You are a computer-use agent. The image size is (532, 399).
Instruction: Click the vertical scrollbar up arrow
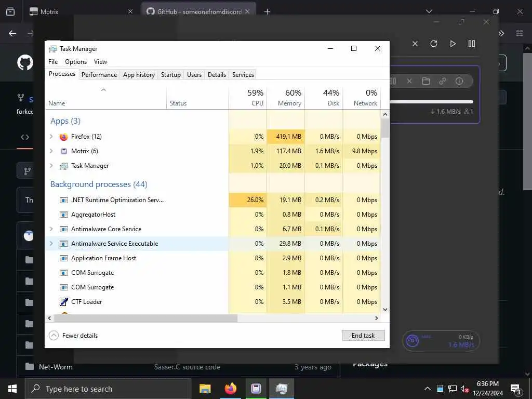click(x=385, y=114)
